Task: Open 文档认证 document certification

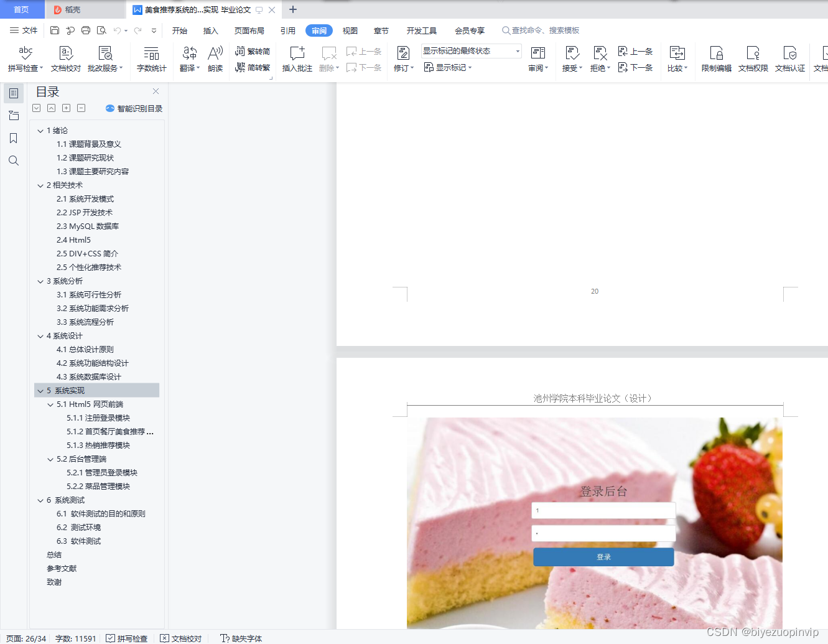Action: (789, 58)
